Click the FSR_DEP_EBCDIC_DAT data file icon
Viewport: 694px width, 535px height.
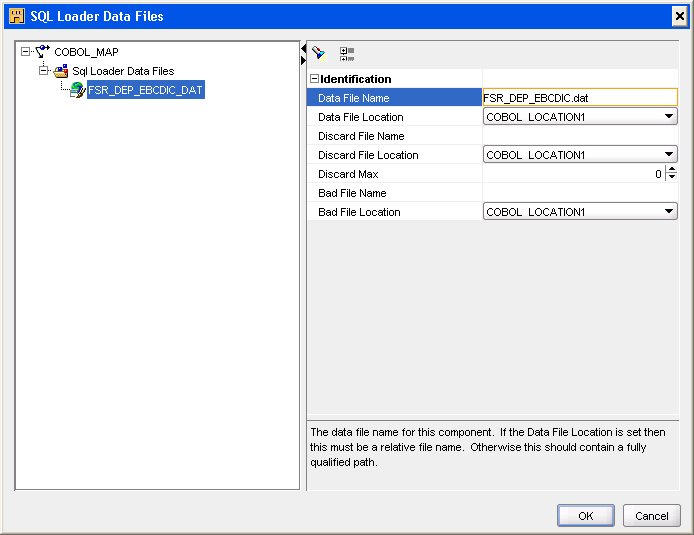pos(77,90)
